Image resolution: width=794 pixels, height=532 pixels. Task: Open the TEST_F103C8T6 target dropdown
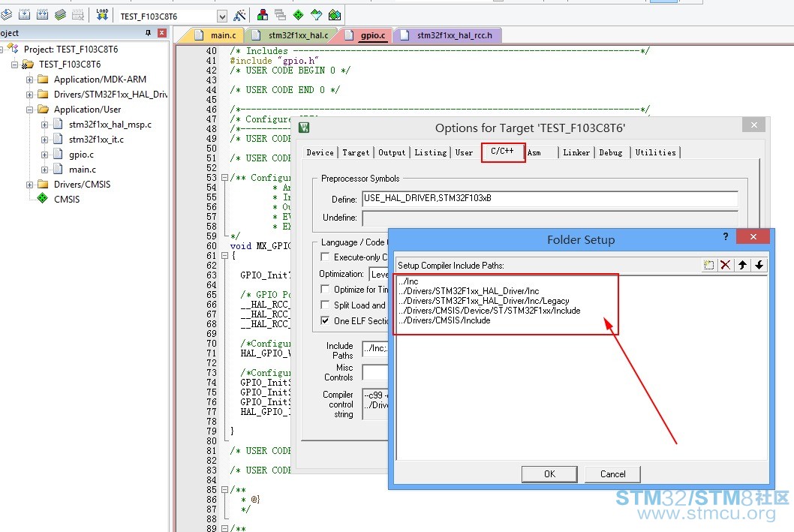222,17
